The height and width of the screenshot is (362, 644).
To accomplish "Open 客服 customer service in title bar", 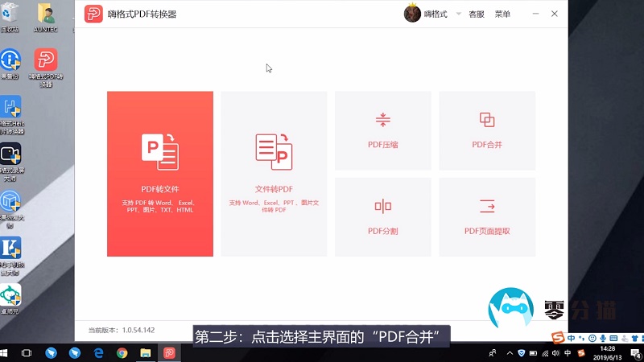I will pyautogui.click(x=477, y=14).
